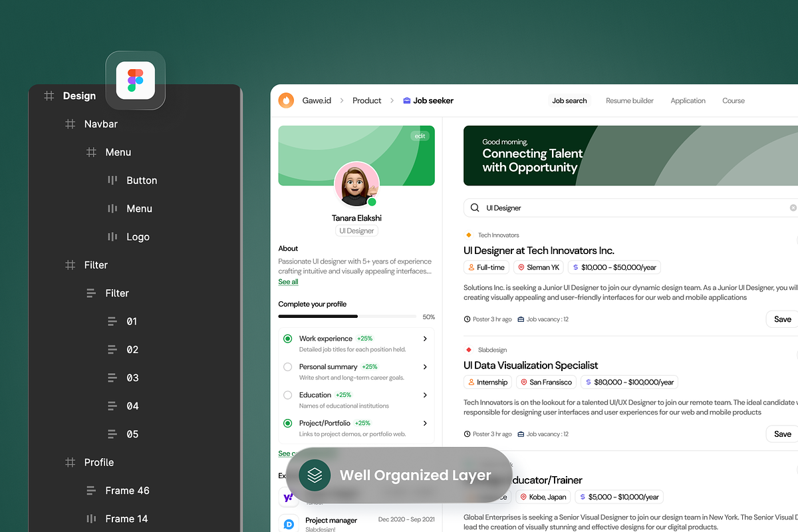
Task: Click the Logo layer icon
Action: click(x=112, y=237)
